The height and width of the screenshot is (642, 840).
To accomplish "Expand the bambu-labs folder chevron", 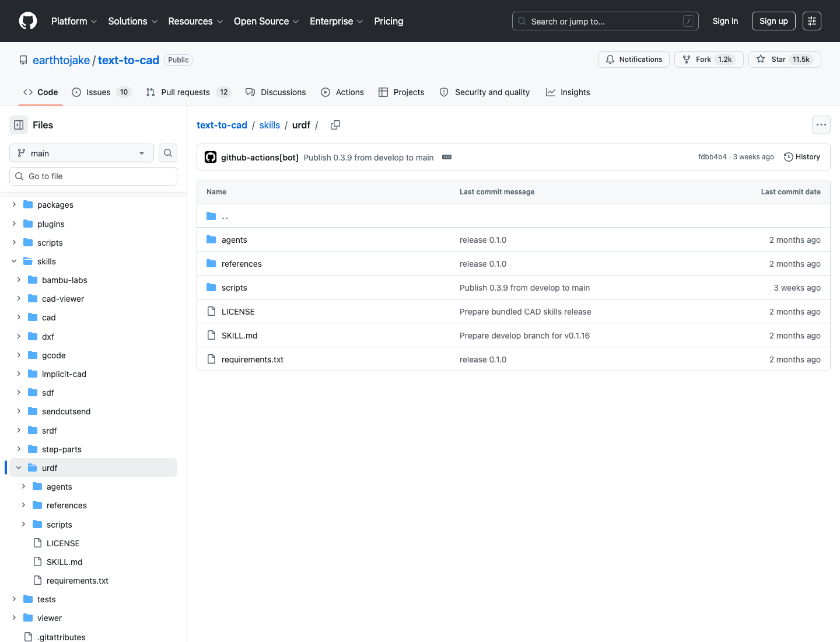I will point(19,280).
